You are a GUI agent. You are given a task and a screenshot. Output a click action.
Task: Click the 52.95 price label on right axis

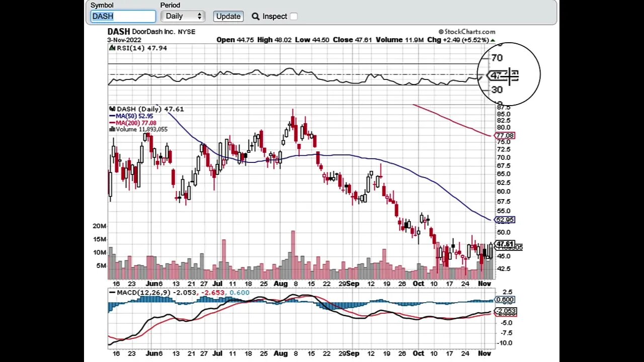tap(505, 220)
